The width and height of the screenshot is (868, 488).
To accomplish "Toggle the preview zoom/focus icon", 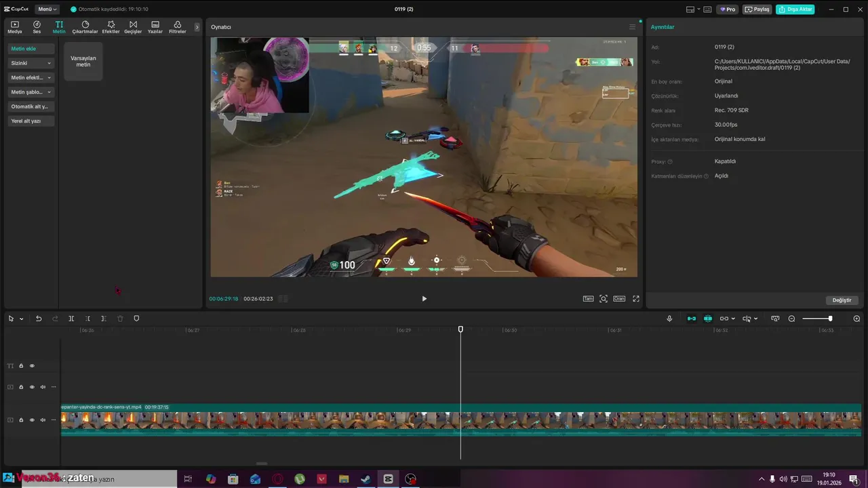I will tap(604, 298).
